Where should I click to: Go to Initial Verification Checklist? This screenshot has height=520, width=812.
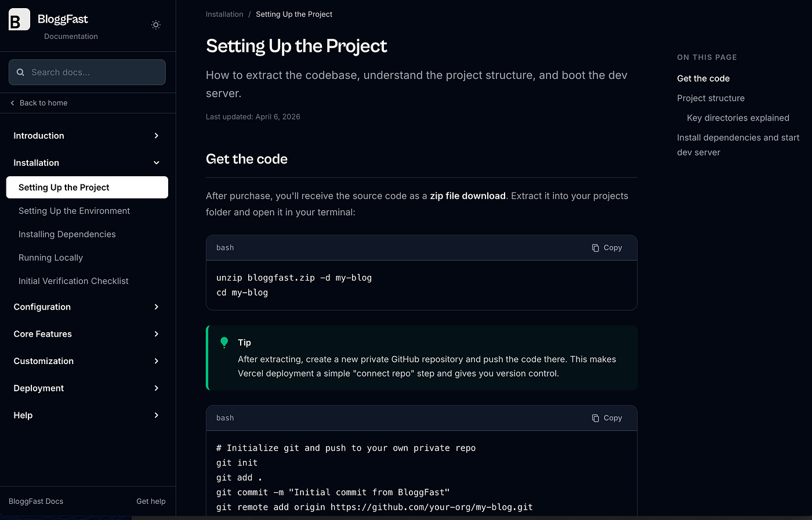tap(74, 281)
